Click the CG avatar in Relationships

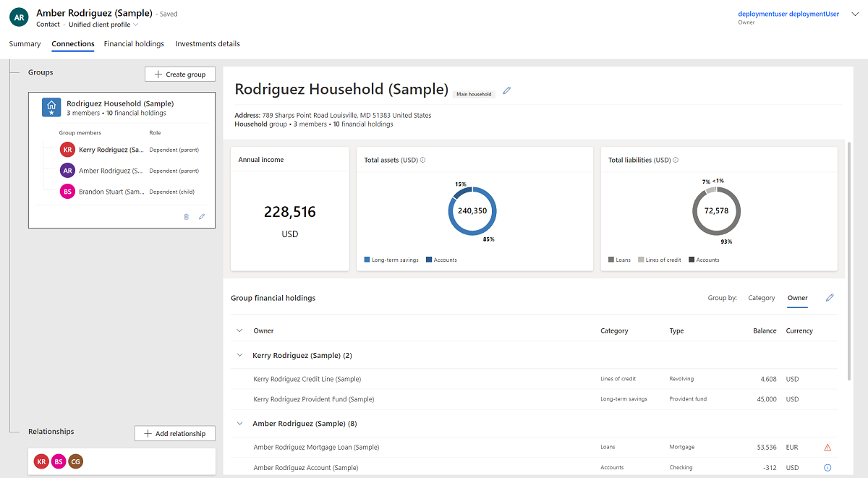pyautogui.click(x=75, y=461)
